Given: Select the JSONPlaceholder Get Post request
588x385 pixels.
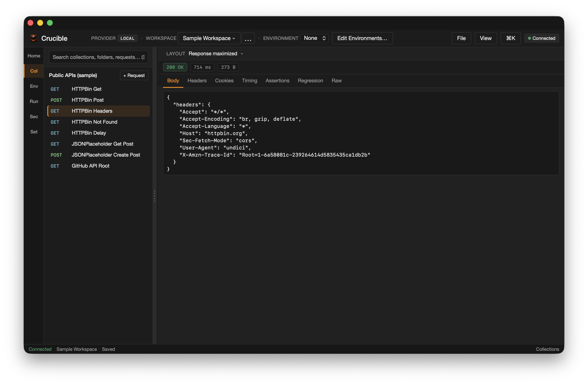Looking at the screenshot, I should [99, 144].
